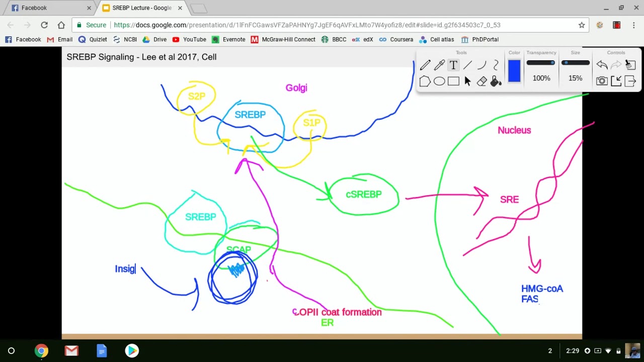The height and width of the screenshot is (362, 644).
Task: Select the S-shaped bezier curve tool
Action: click(496, 65)
